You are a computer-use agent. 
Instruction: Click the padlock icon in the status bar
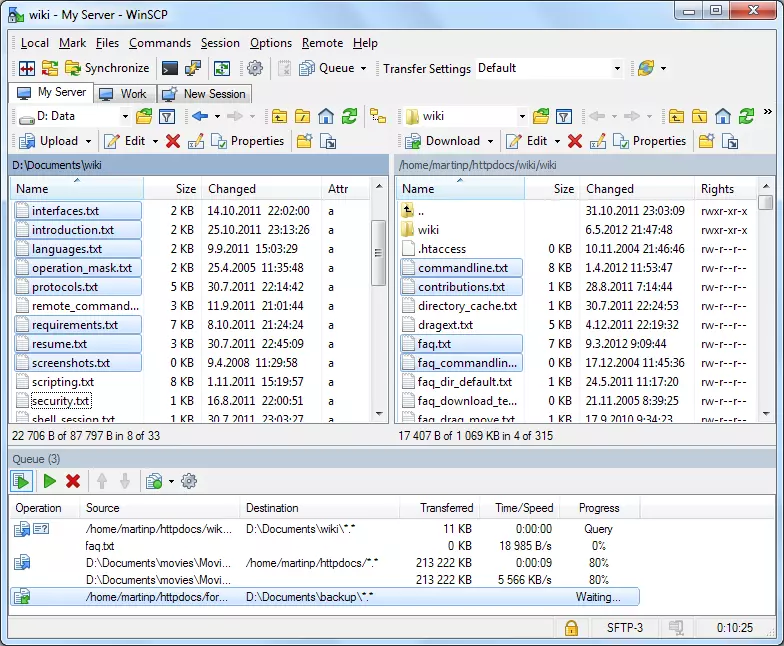[571, 628]
